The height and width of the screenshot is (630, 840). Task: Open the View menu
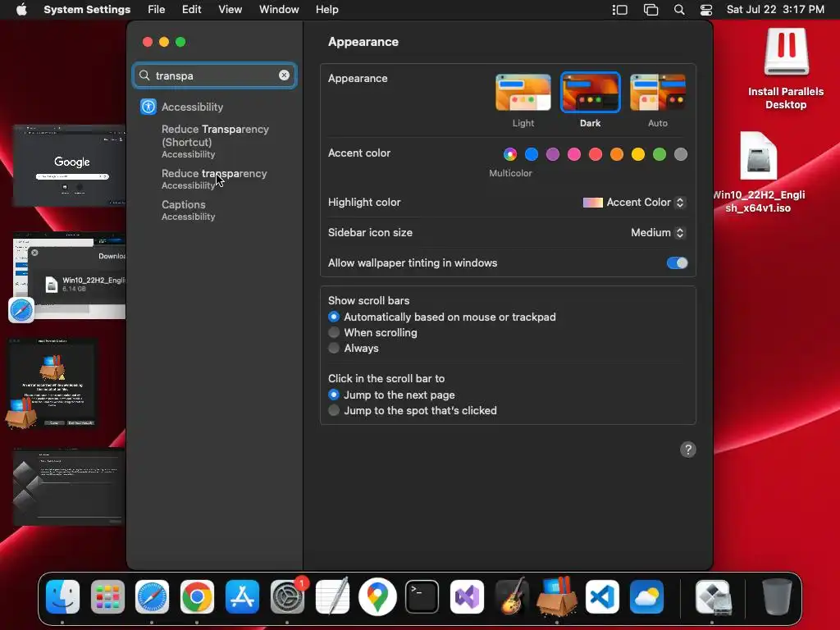pos(230,10)
